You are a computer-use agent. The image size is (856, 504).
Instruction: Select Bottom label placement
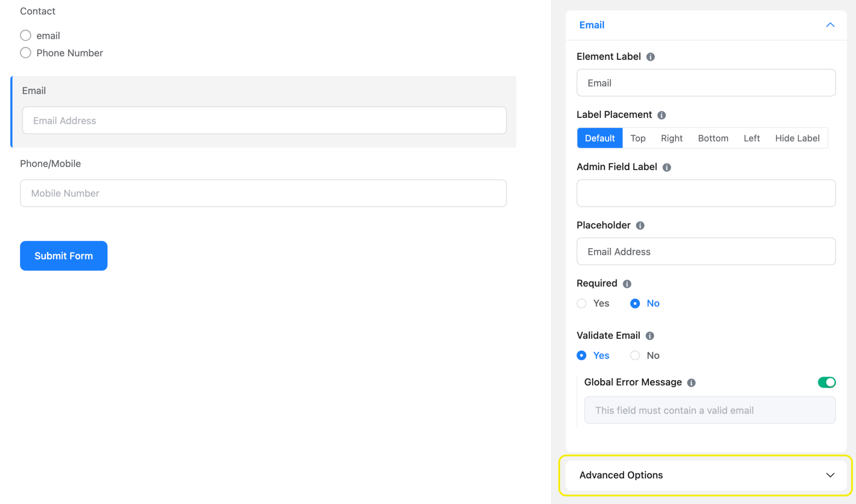point(713,138)
